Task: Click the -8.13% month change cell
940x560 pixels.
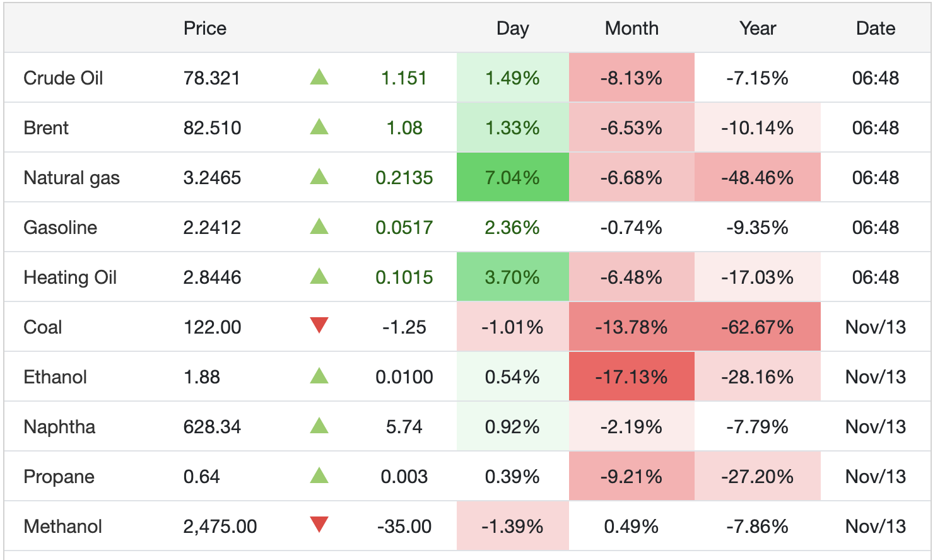Action: tap(632, 78)
